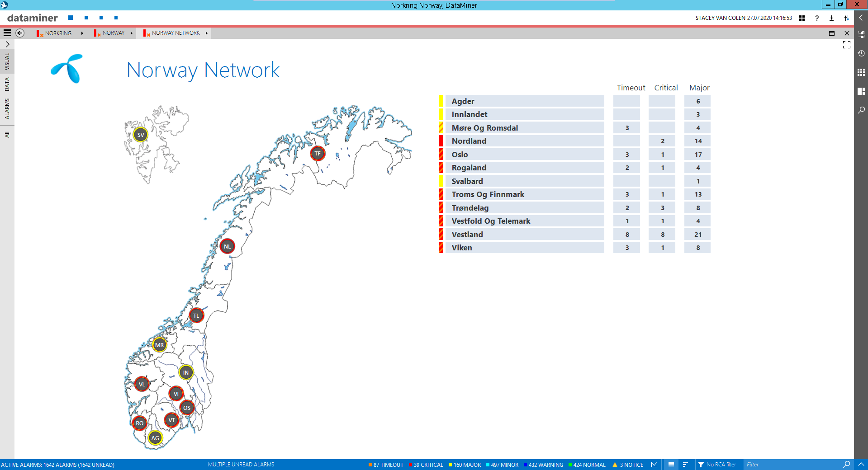Toggle the No RCA filter option
The image size is (868, 470).
pyautogui.click(x=717, y=465)
